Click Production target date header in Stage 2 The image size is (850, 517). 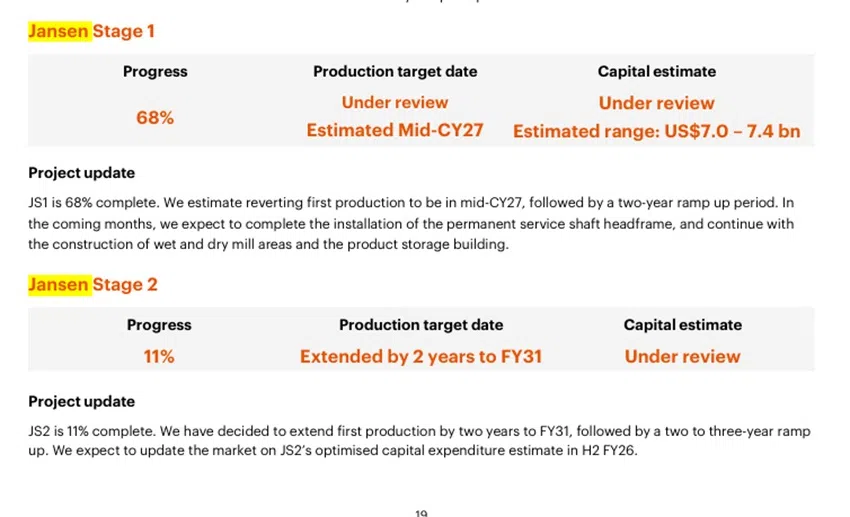point(421,325)
